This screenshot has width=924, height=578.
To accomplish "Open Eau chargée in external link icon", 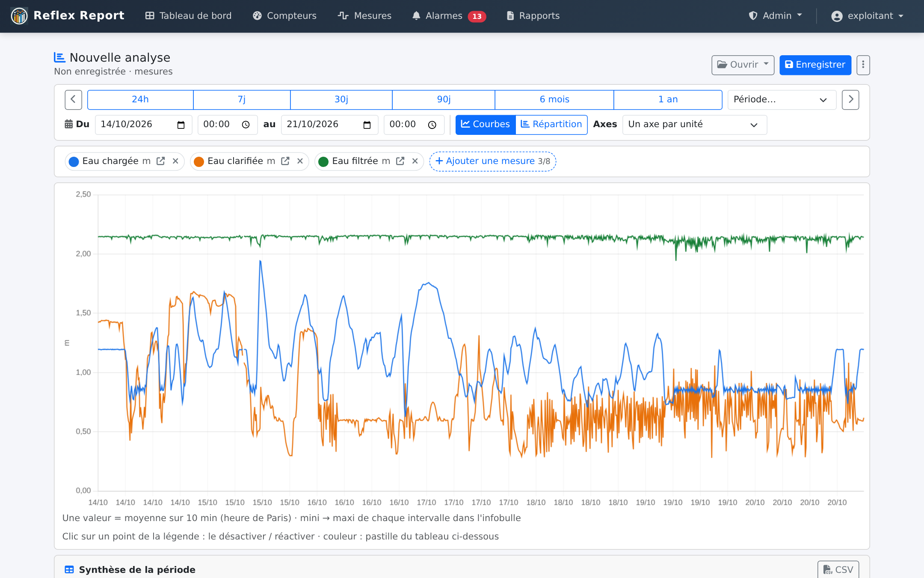I will click(x=161, y=161).
